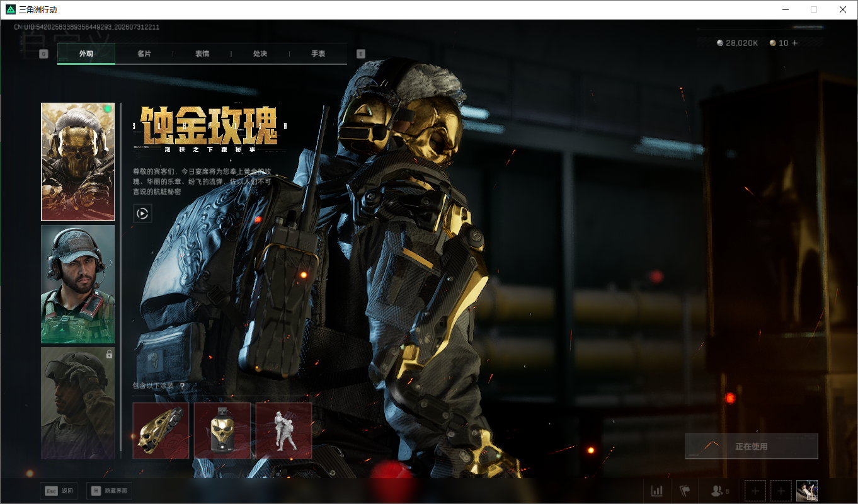The height and width of the screenshot is (504, 858).
Task: Click the CN UID text at top left
Action: [x=87, y=27]
